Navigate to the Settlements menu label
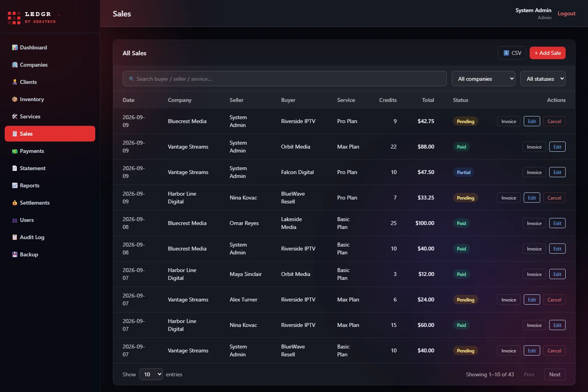This screenshot has height=392, width=588. click(x=35, y=203)
